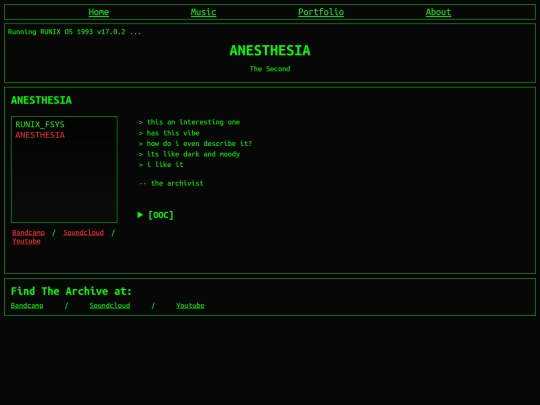Click the large ANESTHESIA page title
This screenshot has height=405, width=540.
270,51
